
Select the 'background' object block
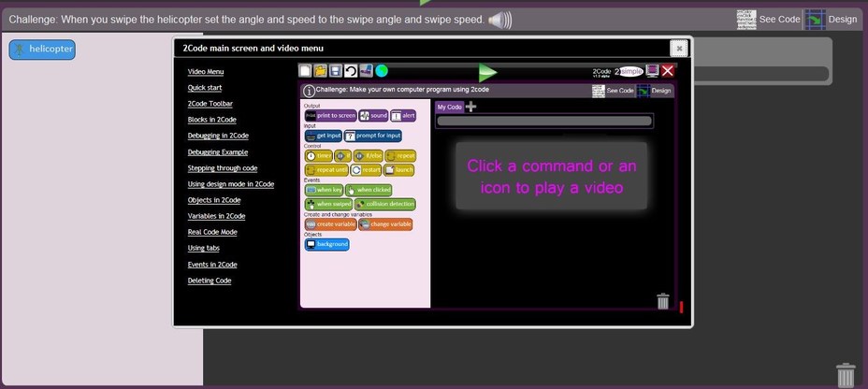326,244
